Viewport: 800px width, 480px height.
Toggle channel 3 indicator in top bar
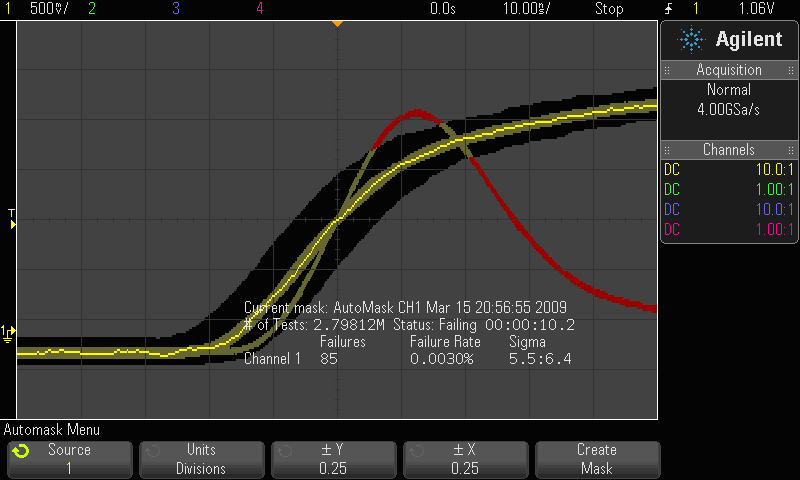click(176, 9)
